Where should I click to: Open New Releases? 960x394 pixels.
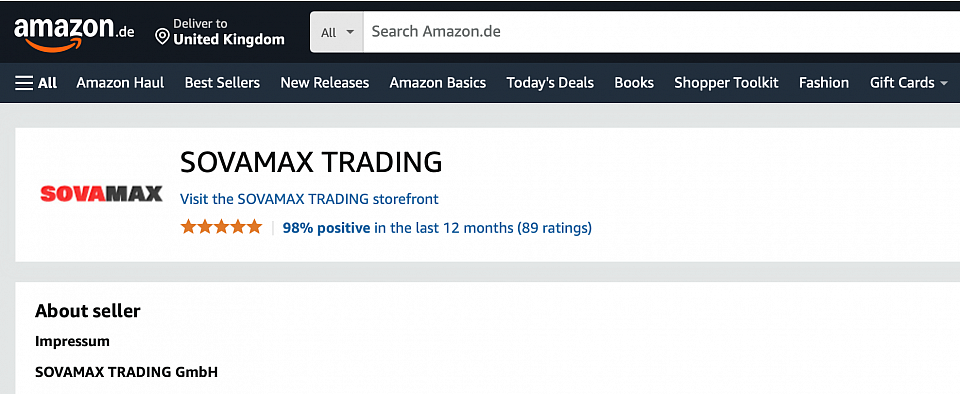[x=324, y=83]
